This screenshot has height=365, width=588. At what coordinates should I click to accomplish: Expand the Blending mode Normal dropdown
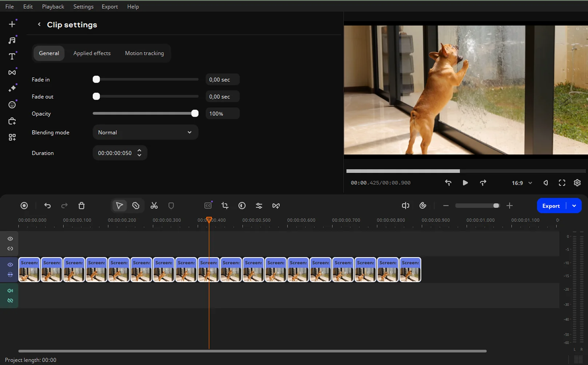point(145,132)
